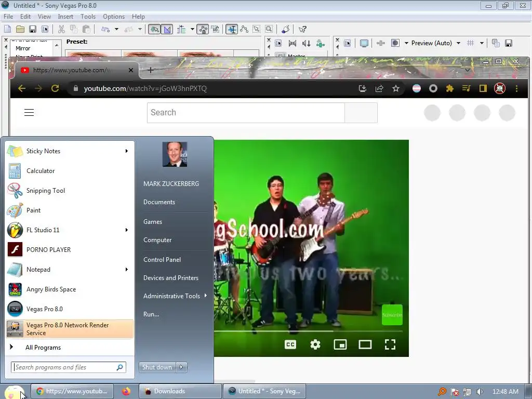The width and height of the screenshot is (532, 399).
Task: Reload the YouTube page in browser
Action: coord(55,88)
